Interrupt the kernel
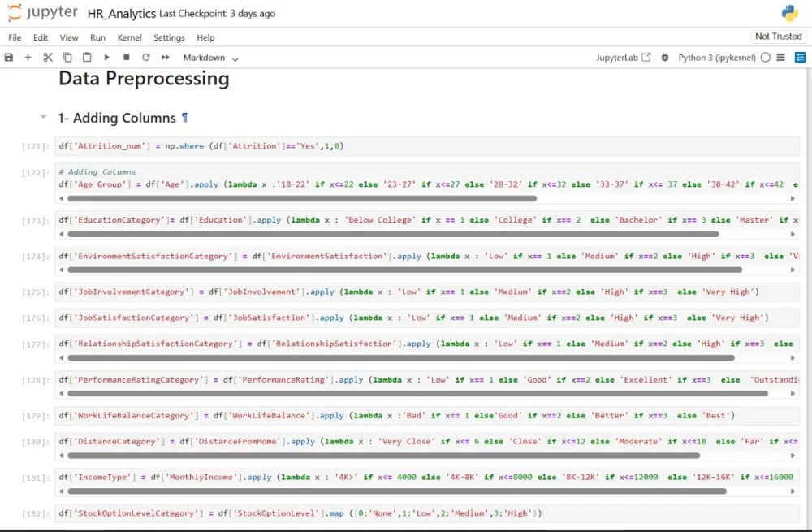This screenshot has height=532, width=812. [126, 57]
